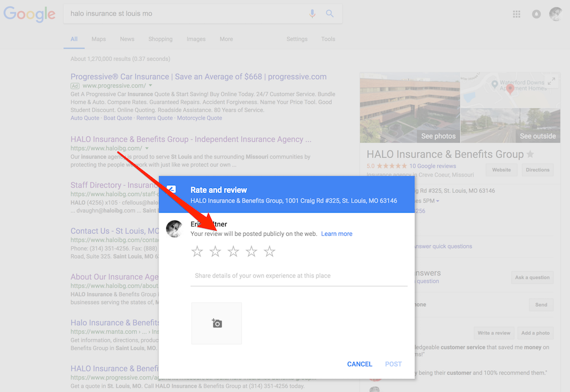Click the red map pin marker
This screenshot has width=570, height=392.
[510, 89]
